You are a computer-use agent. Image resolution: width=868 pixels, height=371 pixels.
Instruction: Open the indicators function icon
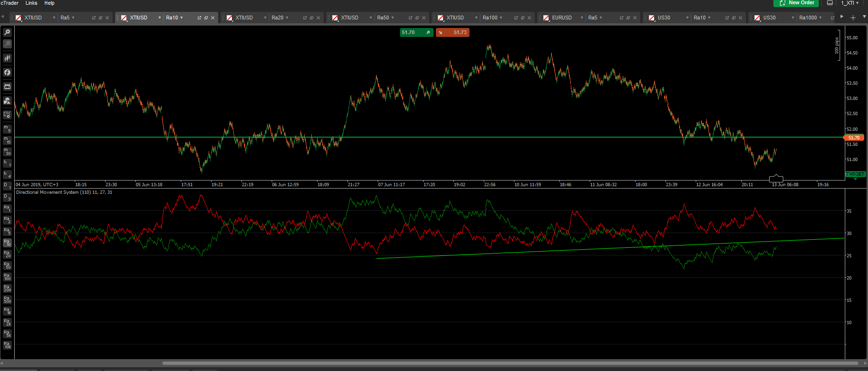[x=7, y=72]
